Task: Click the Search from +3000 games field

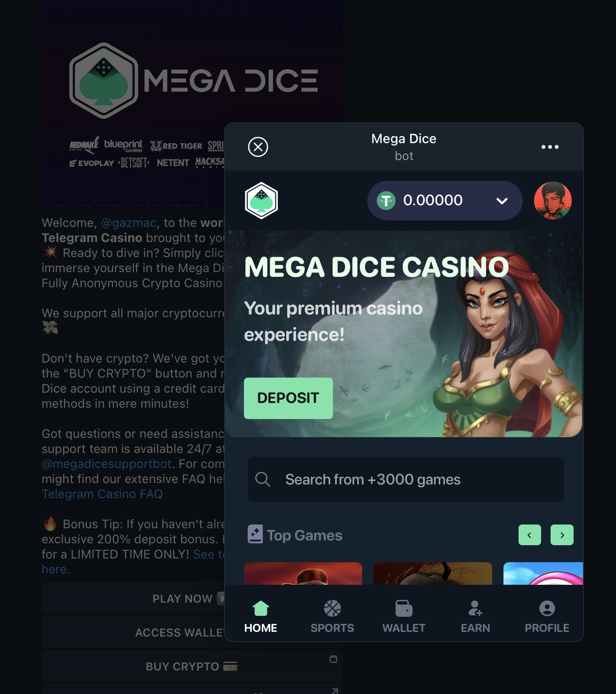Action: (x=406, y=479)
